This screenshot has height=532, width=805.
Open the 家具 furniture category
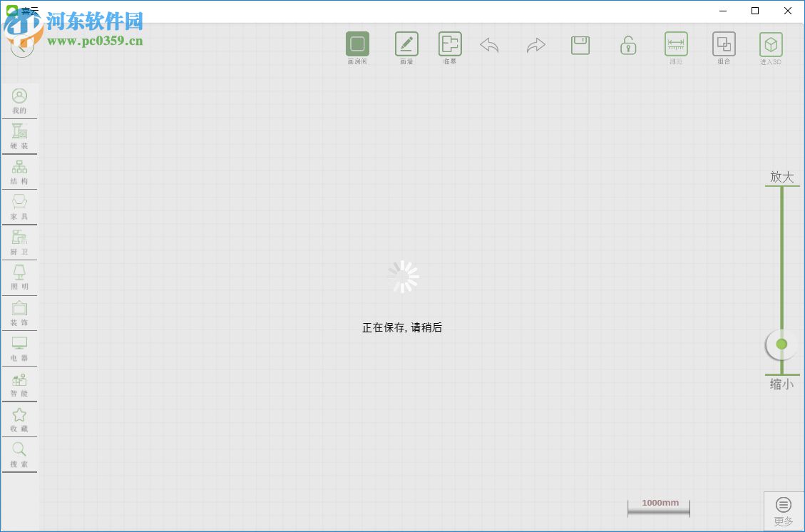pos(19,208)
